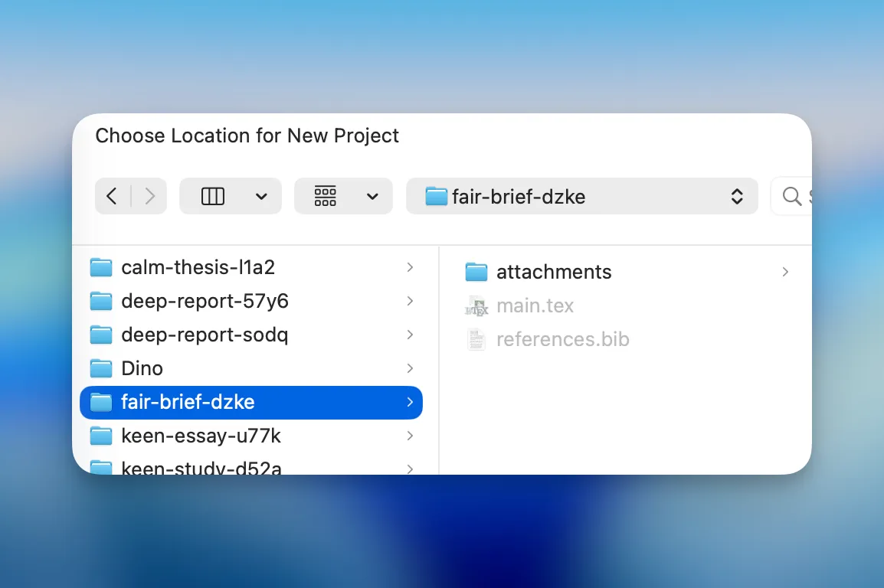The height and width of the screenshot is (588, 884).
Task: Click the back navigation arrow
Action: tap(112, 196)
